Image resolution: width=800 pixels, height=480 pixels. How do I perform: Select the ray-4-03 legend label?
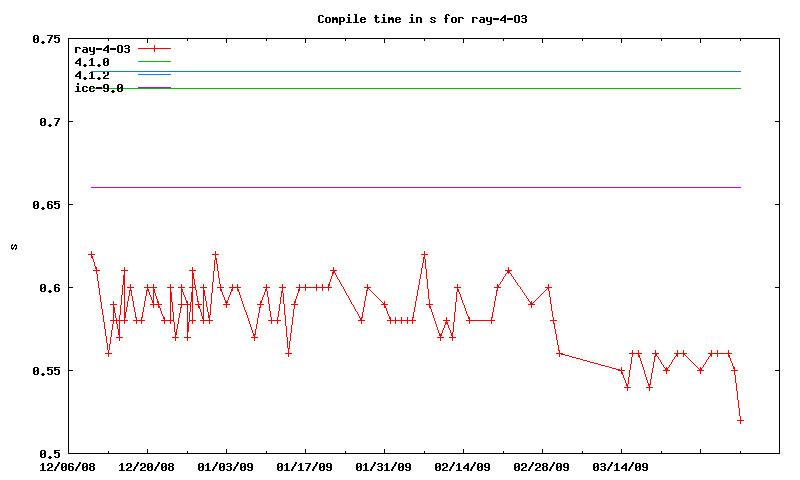102,48
